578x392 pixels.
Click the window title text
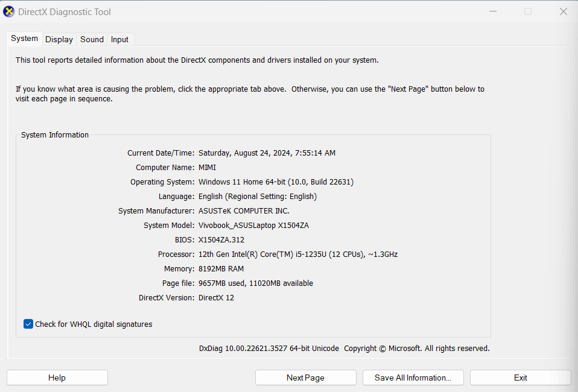[x=65, y=12]
